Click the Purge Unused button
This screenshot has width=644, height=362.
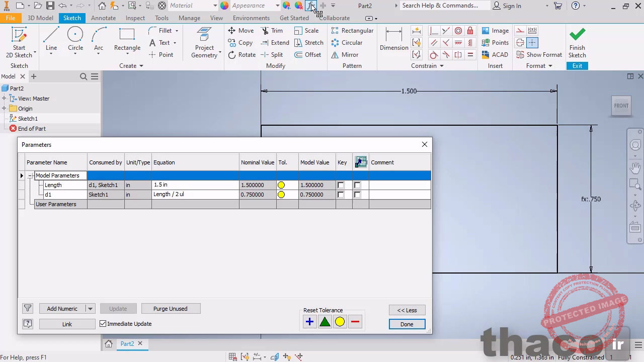click(171, 309)
